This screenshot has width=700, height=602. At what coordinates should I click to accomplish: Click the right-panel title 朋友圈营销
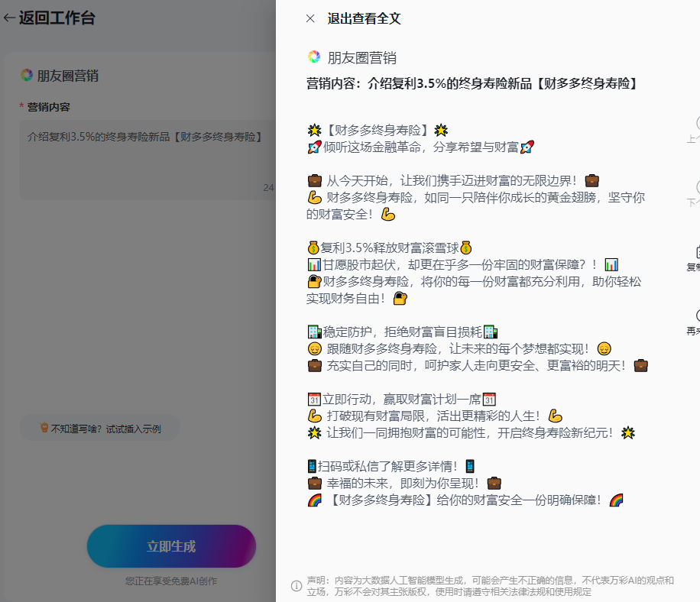click(361, 57)
